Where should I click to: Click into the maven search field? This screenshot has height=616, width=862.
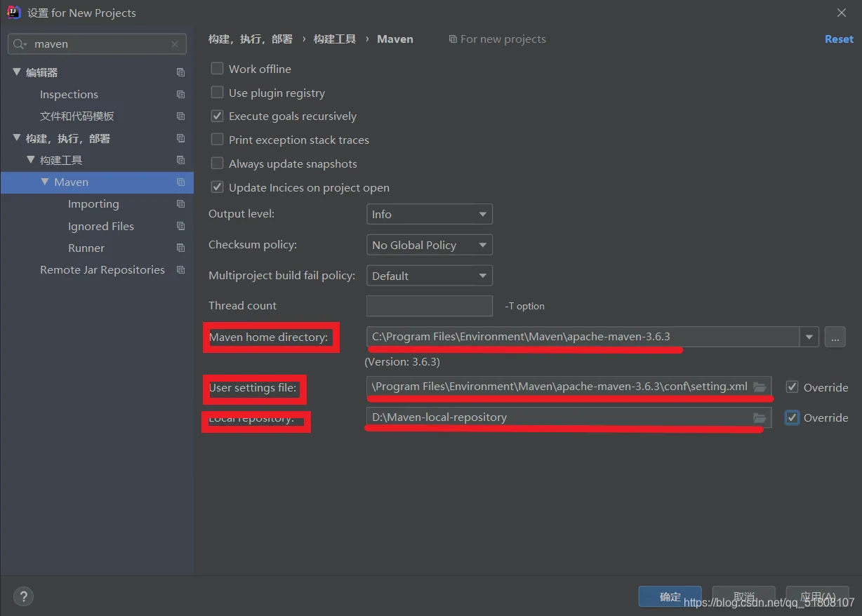pyautogui.click(x=98, y=44)
